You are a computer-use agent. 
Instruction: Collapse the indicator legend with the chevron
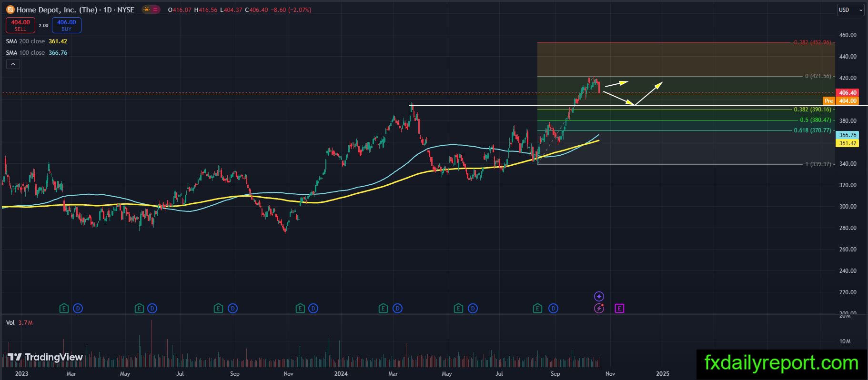[13, 64]
